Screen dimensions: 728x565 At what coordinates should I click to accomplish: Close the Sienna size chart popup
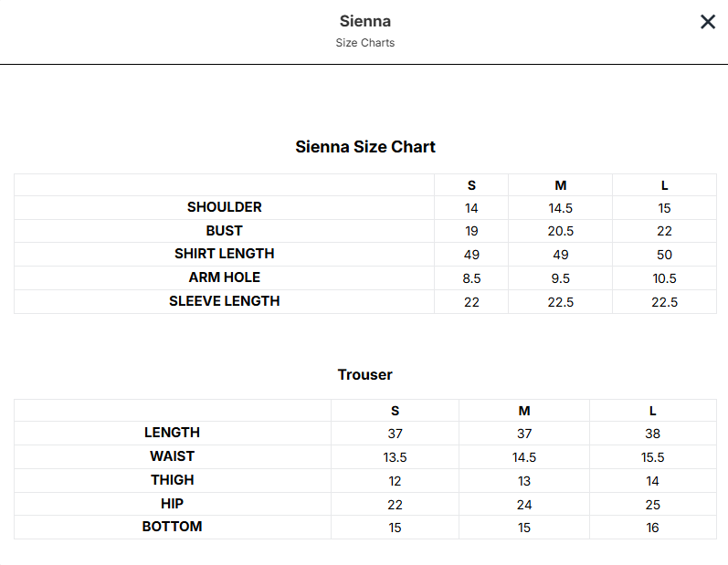[x=708, y=21]
